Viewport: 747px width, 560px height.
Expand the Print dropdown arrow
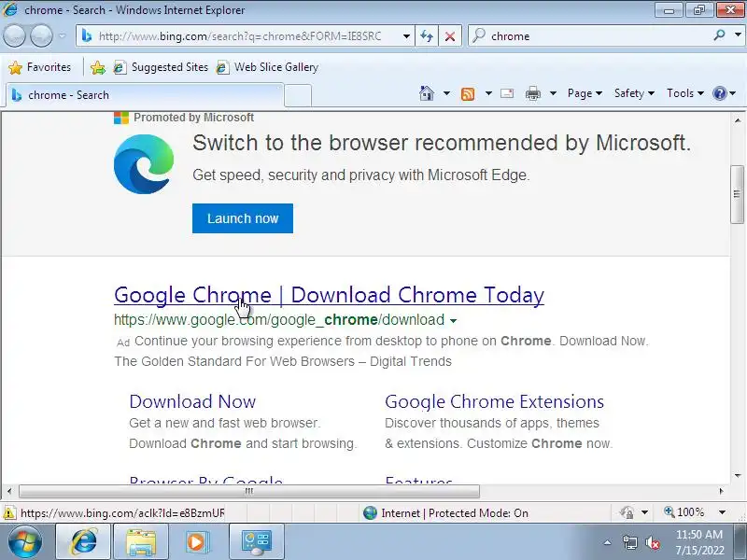(x=553, y=93)
